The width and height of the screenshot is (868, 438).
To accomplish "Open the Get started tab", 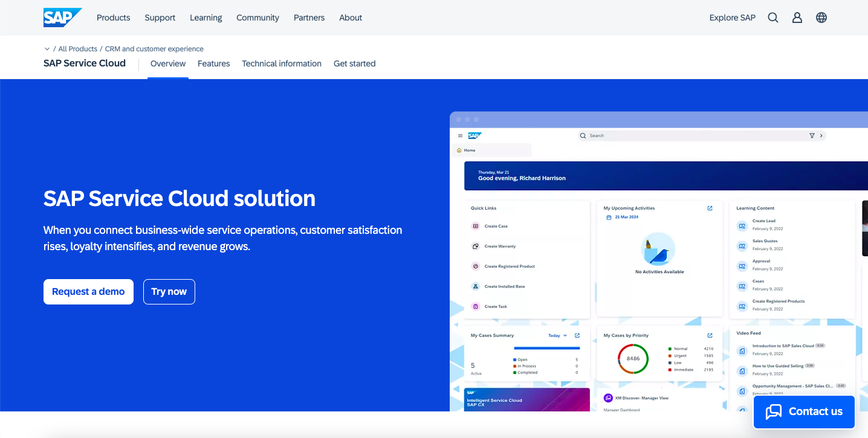I will tap(355, 63).
